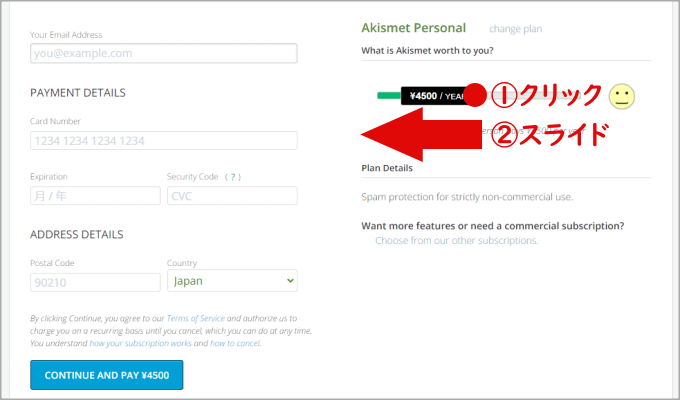Follow the how to cancel link
Screen dimensions: 680x400
235,343
